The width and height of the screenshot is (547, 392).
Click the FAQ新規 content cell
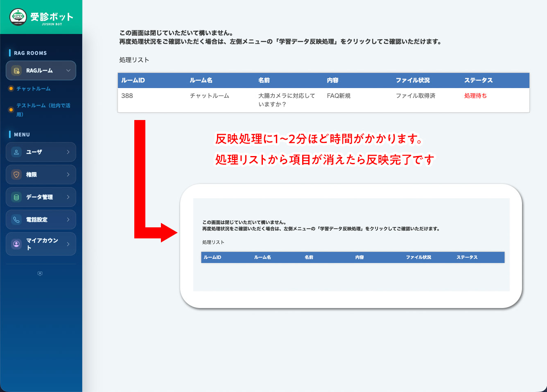tap(339, 95)
